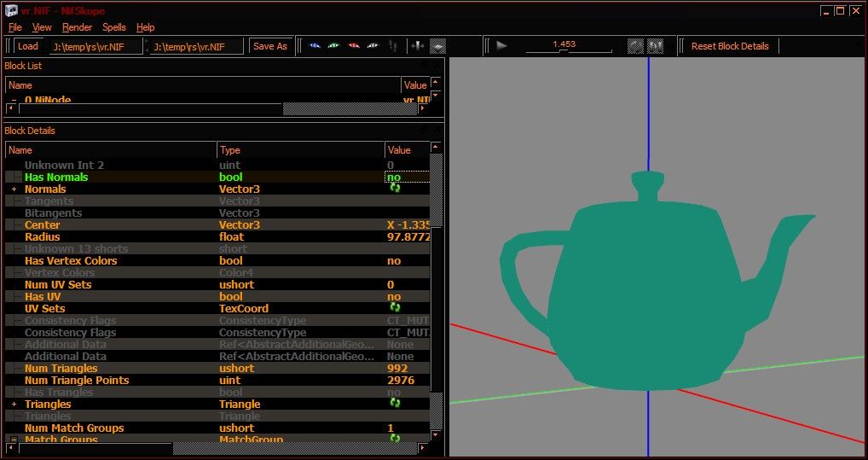868x460 pixels.
Task: Select Num Triangle Points value 2976
Action: (x=401, y=381)
